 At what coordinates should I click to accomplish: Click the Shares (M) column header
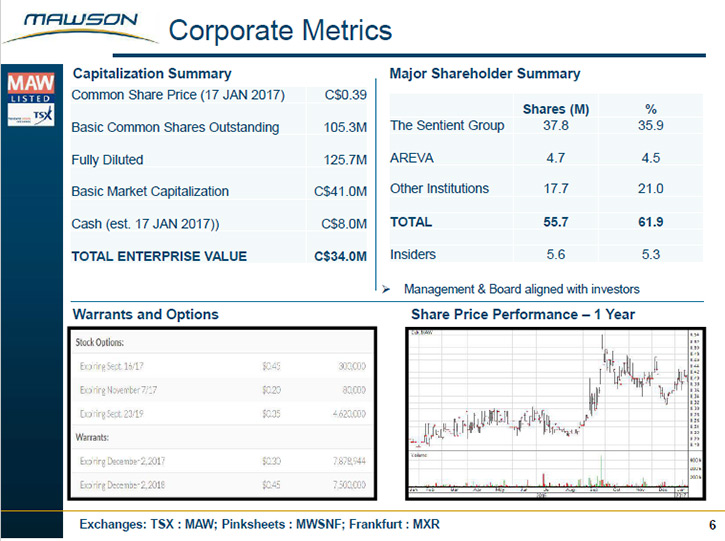coord(556,109)
